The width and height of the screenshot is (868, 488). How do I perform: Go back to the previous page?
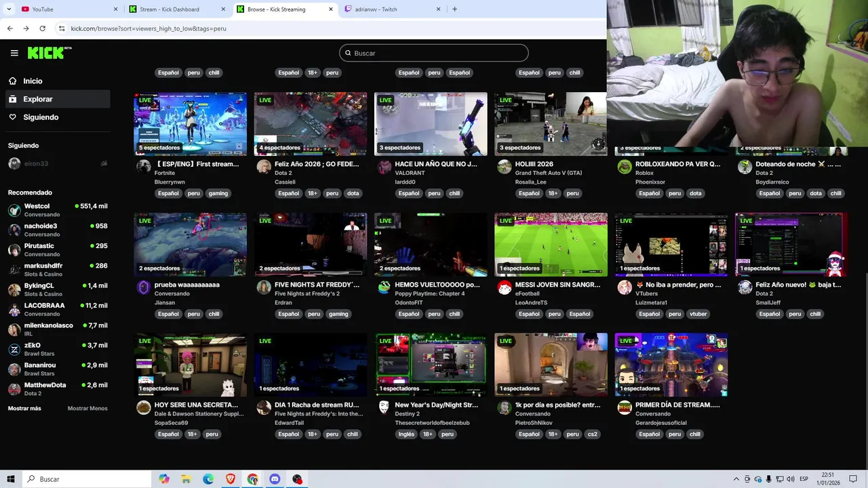[x=9, y=28]
